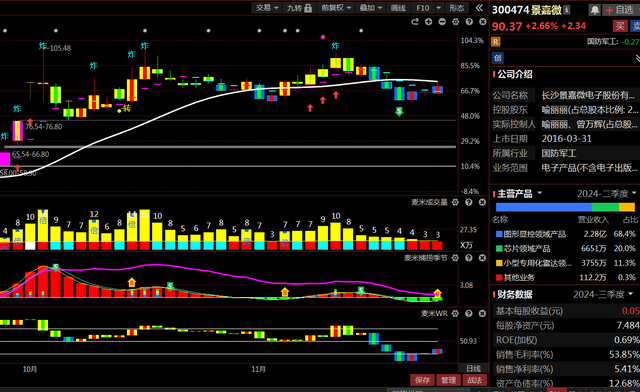This screenshot has height=392, width=640.
Task: Open the 麦米WR indicator settings gear
Action: [455, 314]
